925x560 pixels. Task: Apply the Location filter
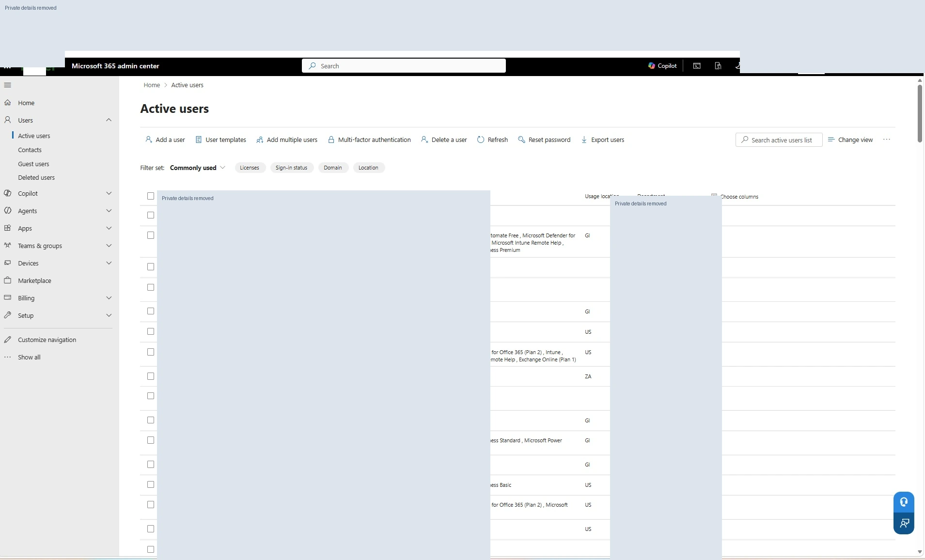368,168
